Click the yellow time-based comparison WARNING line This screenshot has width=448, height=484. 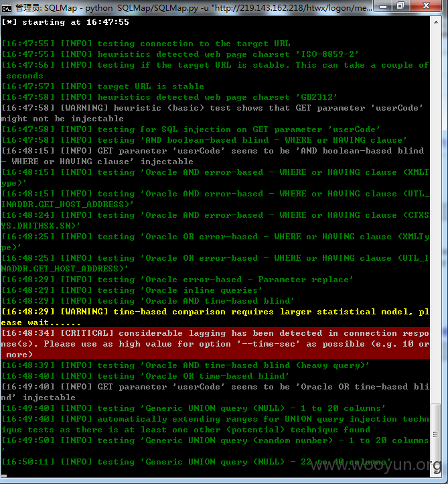[215, 317]
